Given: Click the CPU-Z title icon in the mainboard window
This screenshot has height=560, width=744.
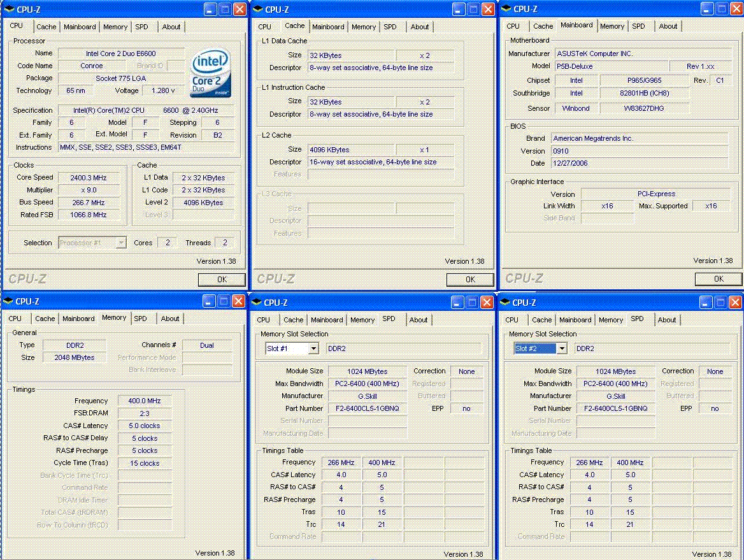Looking at the screenshot, I should (x=506, y=8).
